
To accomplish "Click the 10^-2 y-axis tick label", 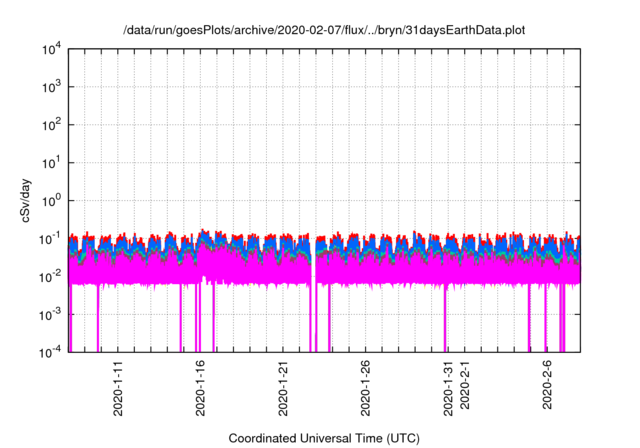I will 50,277.
